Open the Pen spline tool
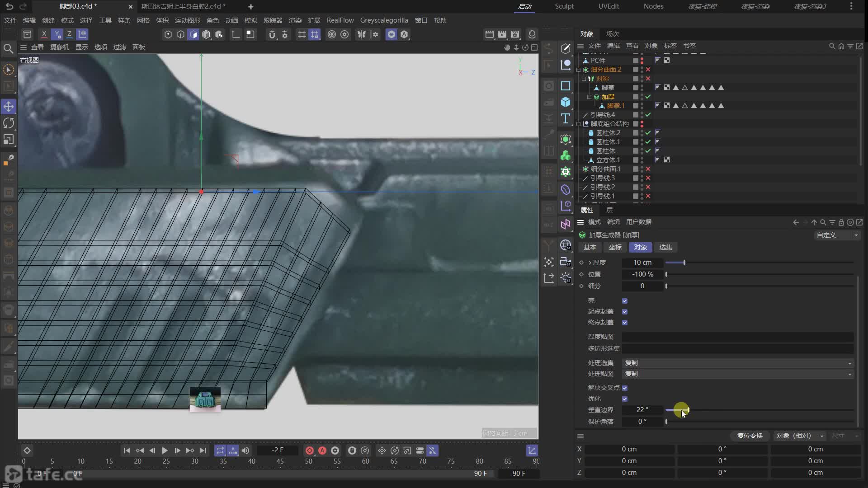868x488 pixels. (566, 48)
